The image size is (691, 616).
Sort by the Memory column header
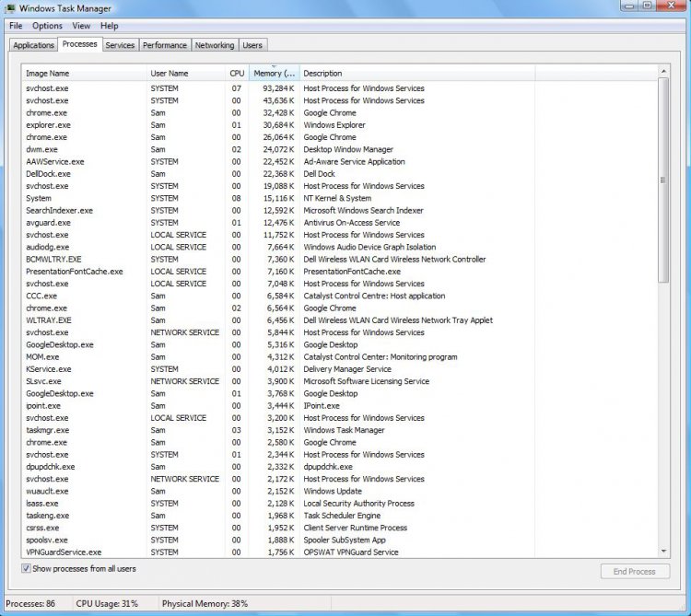(275, 73)
